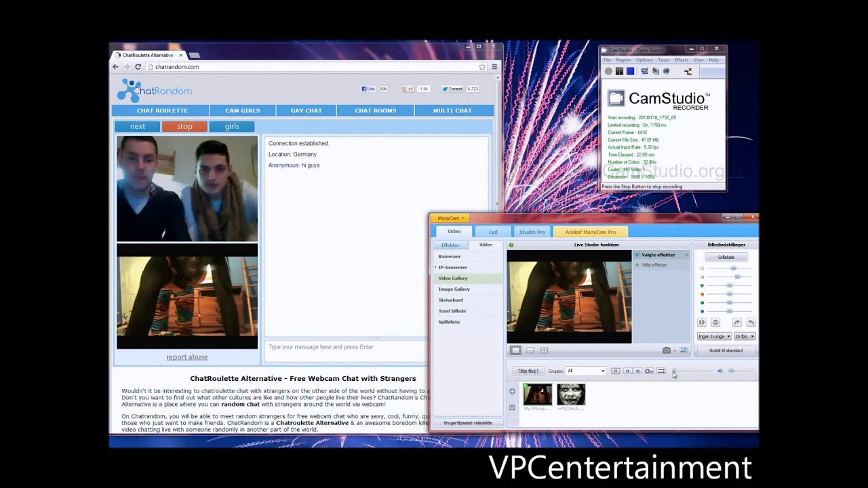This screenshot has width=868, height=488.
Task: Open Chrome hamburger menu
Action: (494, 66)
